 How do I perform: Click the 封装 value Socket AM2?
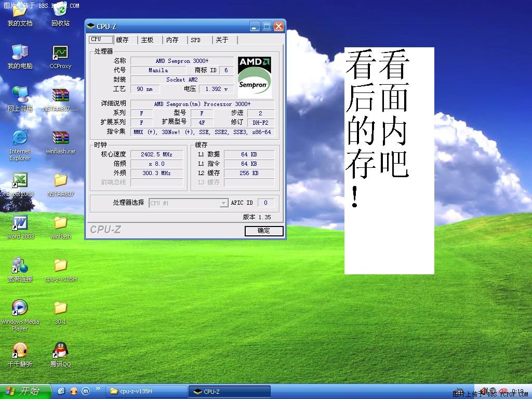182,79
